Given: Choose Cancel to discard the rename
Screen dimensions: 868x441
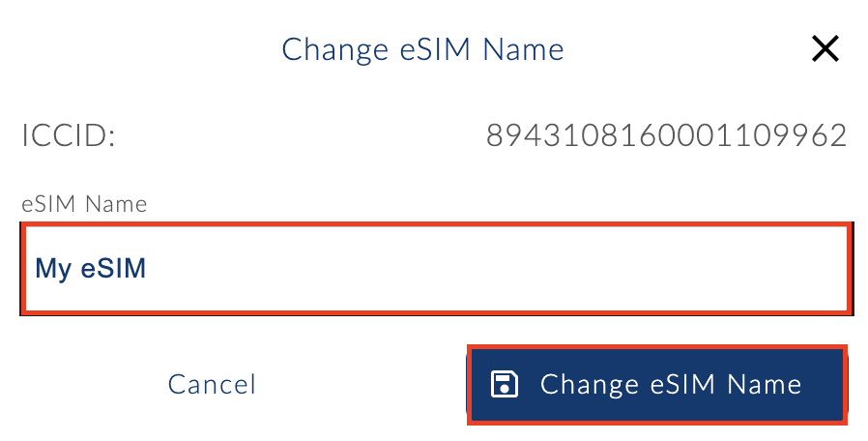Looking at the screenshot, I should (x=212, y=385).
